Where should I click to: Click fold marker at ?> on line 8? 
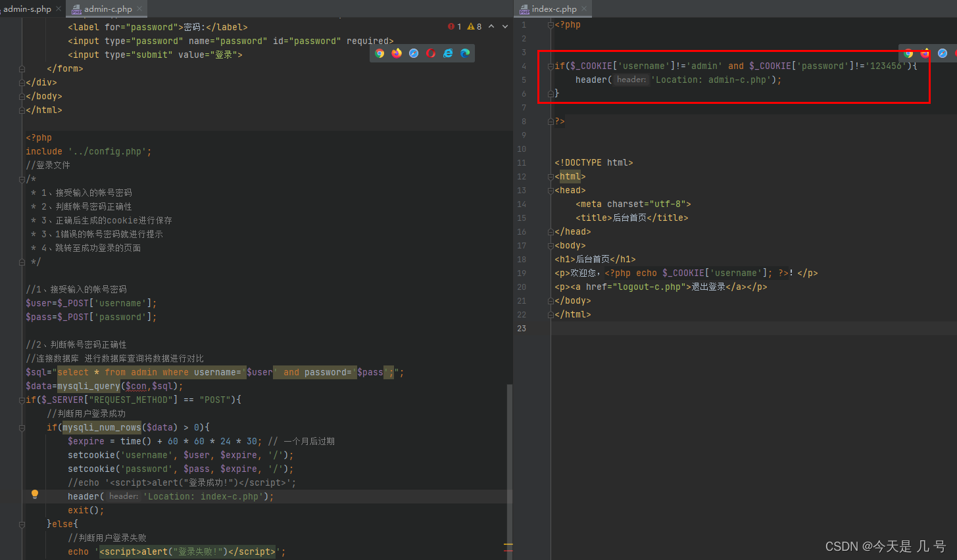tap(551, 122)
